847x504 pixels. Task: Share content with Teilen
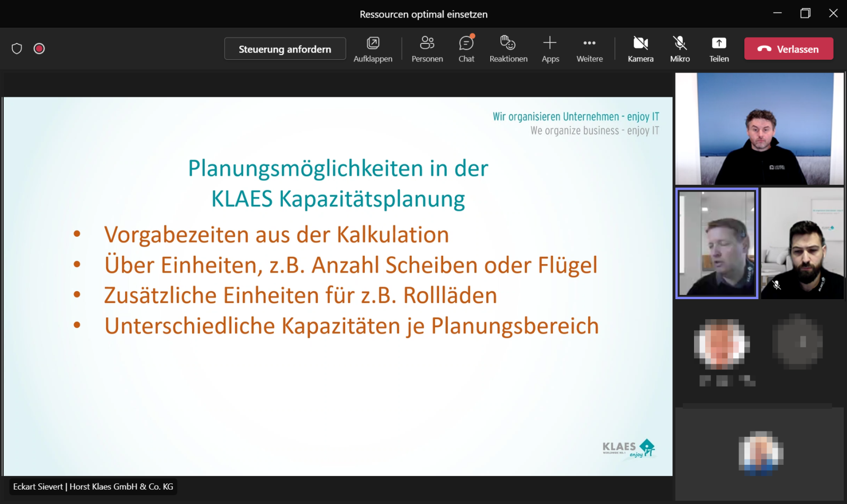(719, 49)
